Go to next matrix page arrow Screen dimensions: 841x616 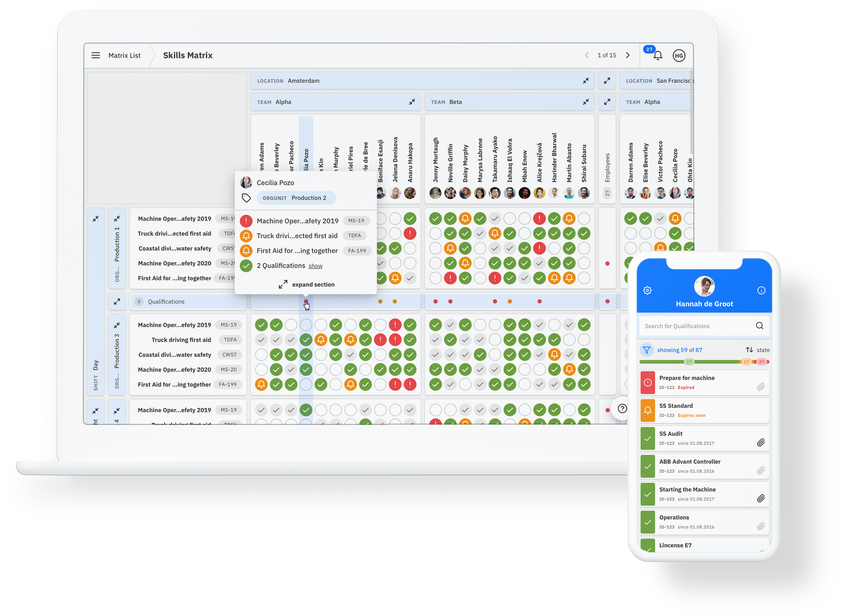pyautogui.click(x=628, y=55)
